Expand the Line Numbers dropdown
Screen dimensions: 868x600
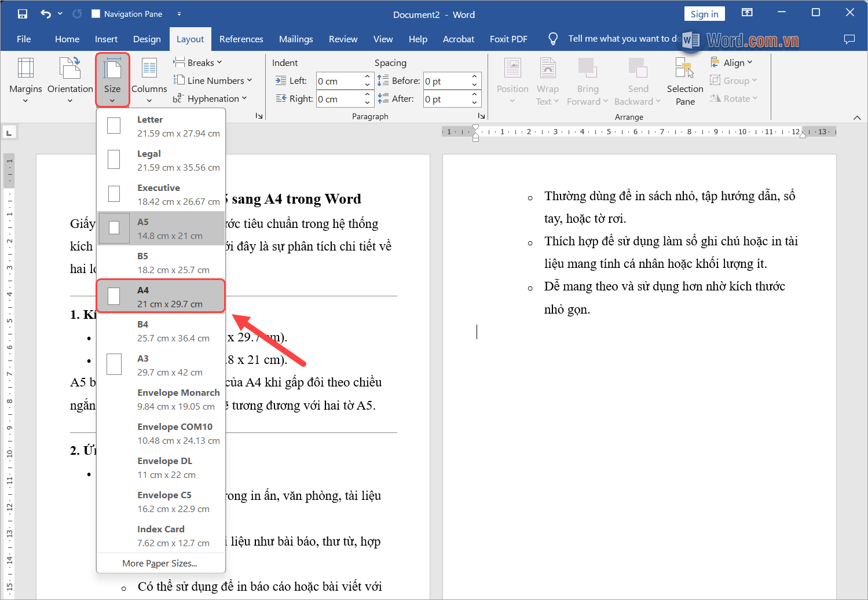(x=213, y=80)
